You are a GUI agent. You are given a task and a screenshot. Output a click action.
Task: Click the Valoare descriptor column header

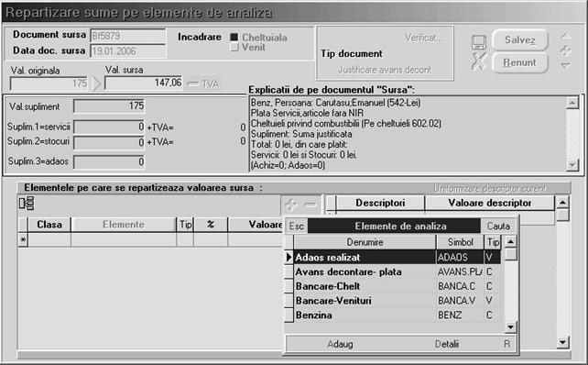click(x=490, y=204)
